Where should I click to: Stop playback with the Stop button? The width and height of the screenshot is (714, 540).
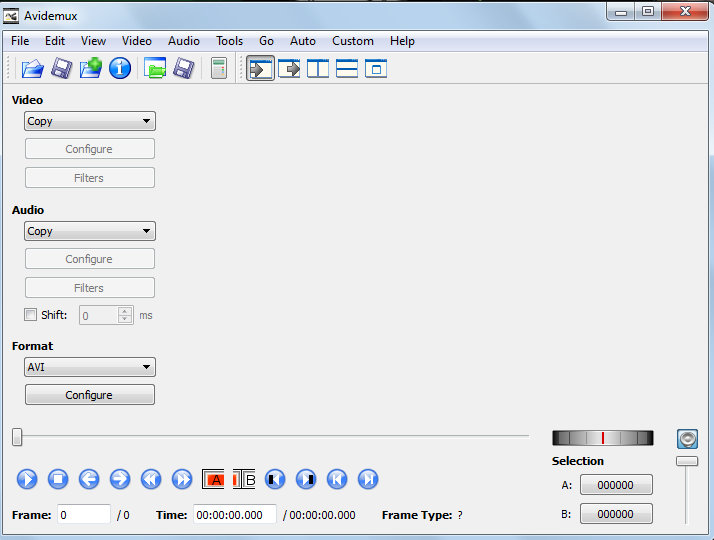[x=58, y=479]
